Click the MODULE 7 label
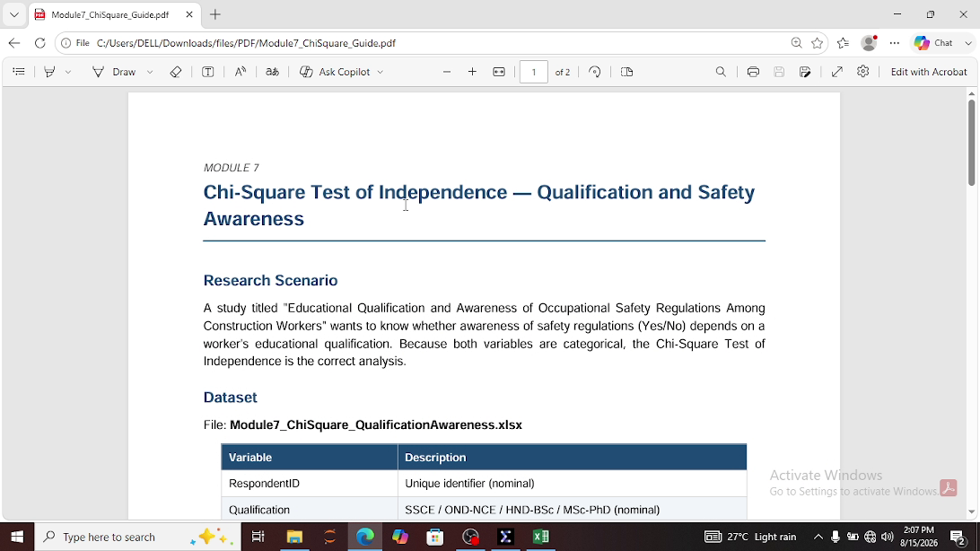Viewport: 980px width, 551px height. (x=232, y=168)
